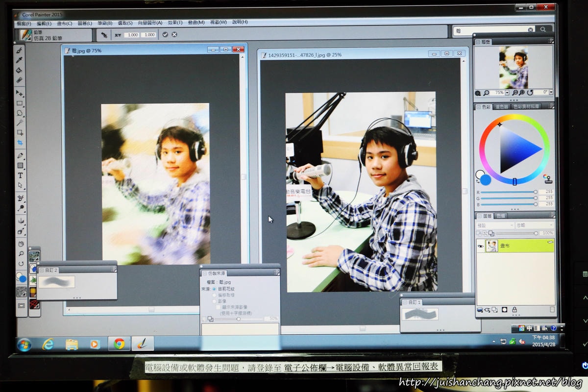Select the Brush tool in the toolbox
The height and width of the screenshot is (392, 588).
click(20, 50)
